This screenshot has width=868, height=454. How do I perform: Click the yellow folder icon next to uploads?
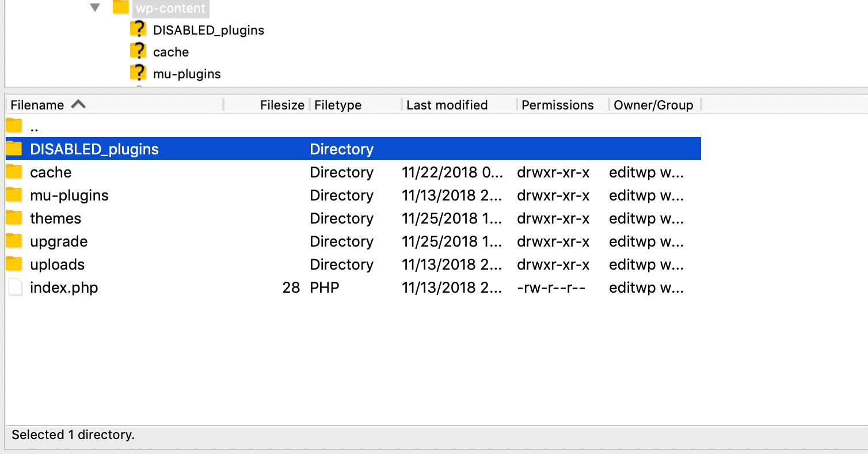(x=13, y=264)
